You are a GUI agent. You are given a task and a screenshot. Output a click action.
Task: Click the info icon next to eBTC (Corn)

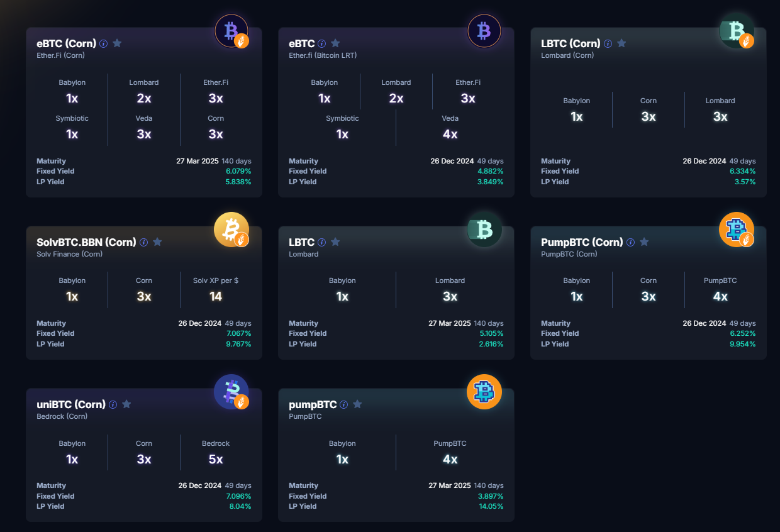click(103, 43)
